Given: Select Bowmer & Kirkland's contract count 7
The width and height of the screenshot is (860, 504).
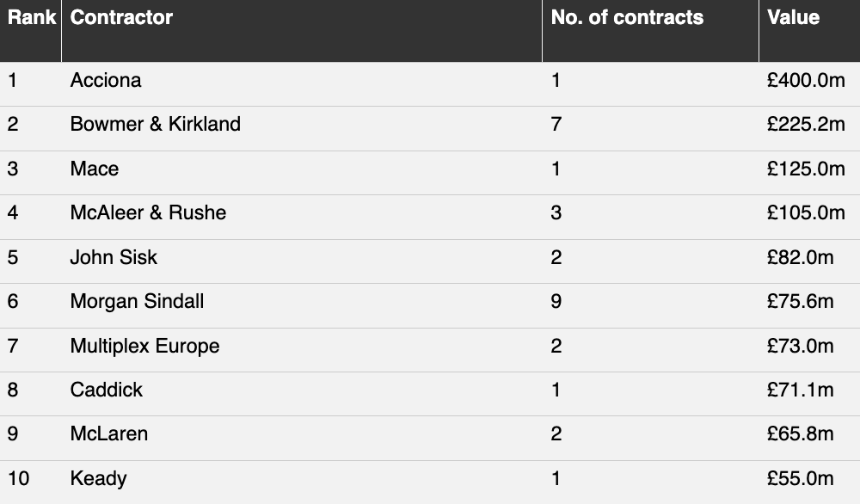Looking at the screenshot, I should click(556, 124).
